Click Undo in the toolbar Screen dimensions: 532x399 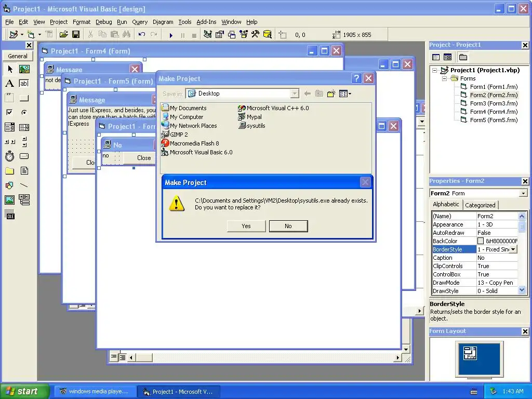(x=142, y=35)
